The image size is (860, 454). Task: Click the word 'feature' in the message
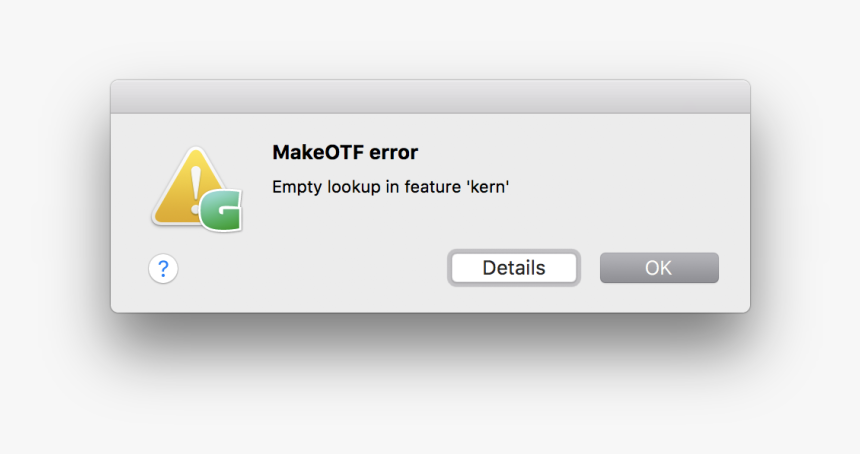433,187
